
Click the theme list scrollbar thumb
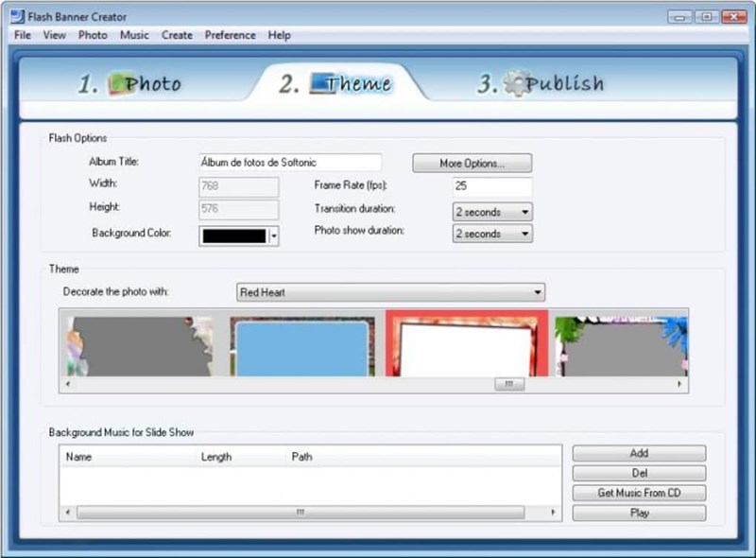pyautogui.click(x=509, y=384)
